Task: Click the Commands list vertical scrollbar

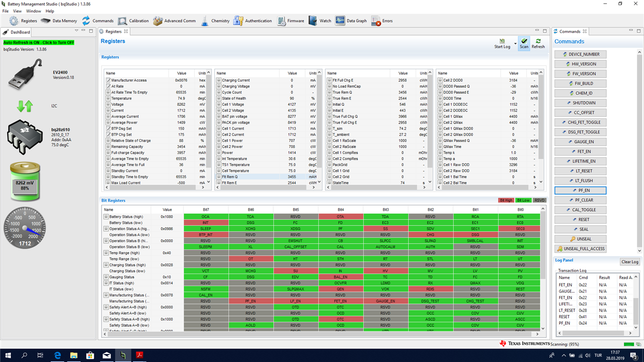Action: pyautogui.click(x=639, y=152)
